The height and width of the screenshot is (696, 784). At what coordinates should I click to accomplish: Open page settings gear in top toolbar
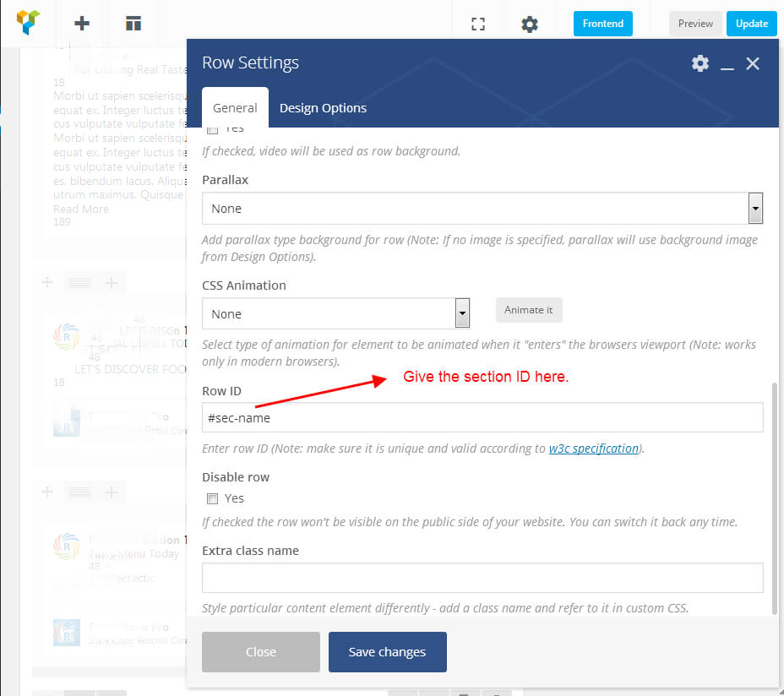click(530, 24)
